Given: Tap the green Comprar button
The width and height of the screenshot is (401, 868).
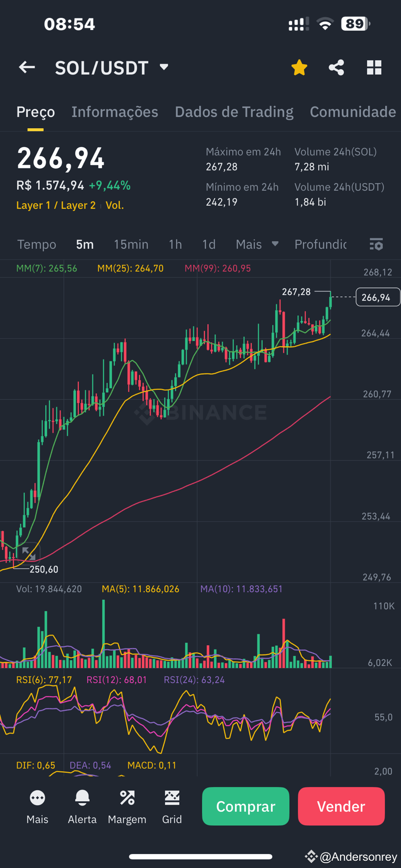Looking at the screenshot, I should click(x=246, y=806).
